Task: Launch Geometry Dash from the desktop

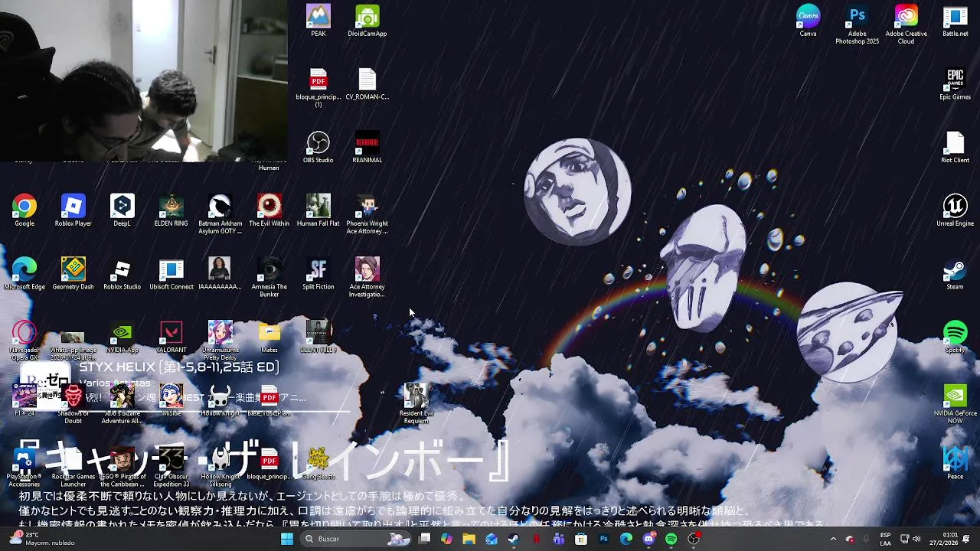Action: [x=73, y=274]
